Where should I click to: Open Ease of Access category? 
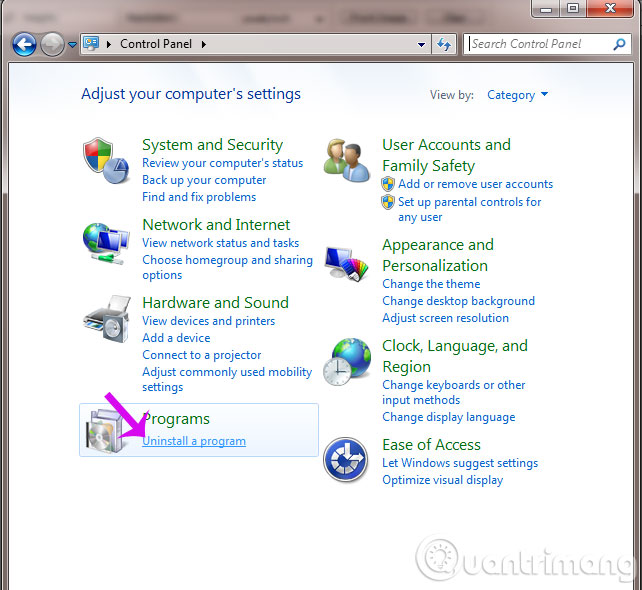(x=431, y=445)
